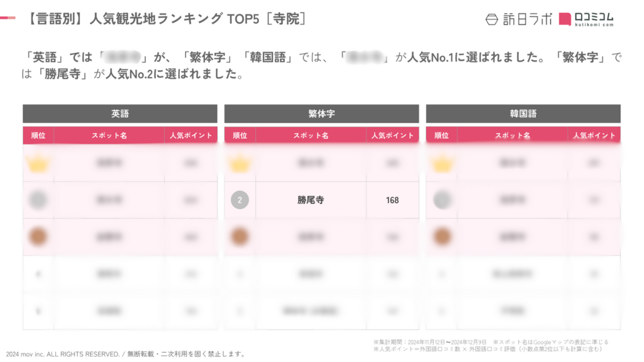This screenshot has height=362, width=644.
Task: Click the 168 popularity points value
Action: pos(392,200)
